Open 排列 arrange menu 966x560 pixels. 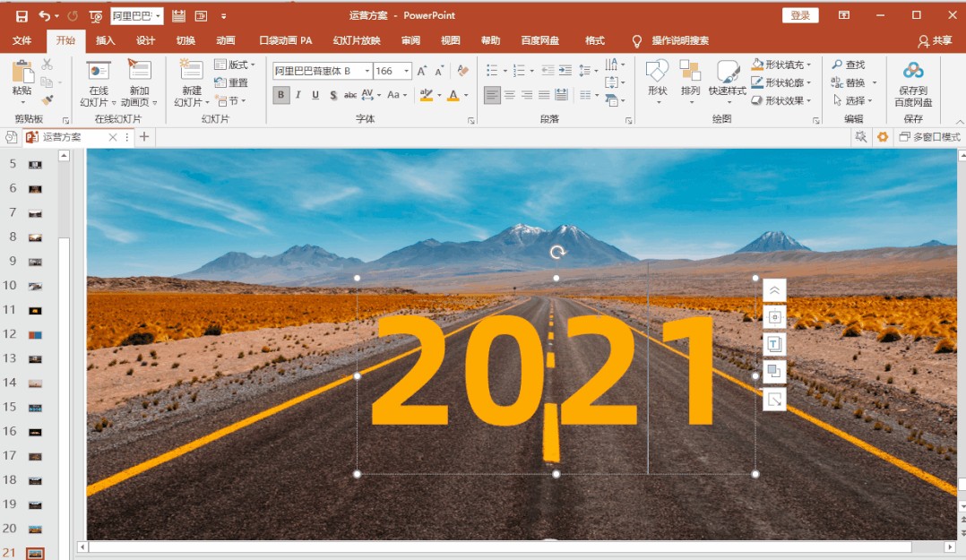(690, 80)
